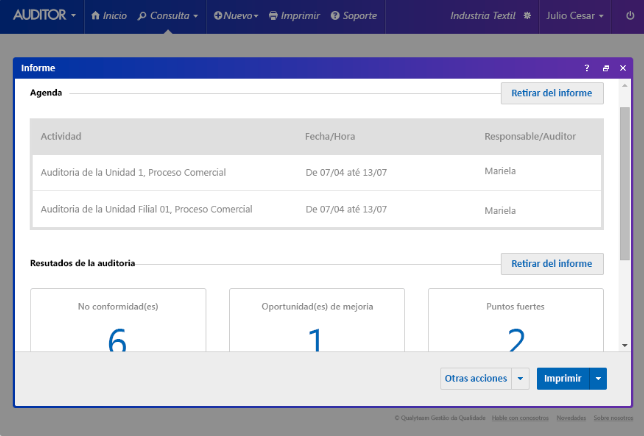Click the question mark in Informe title bar
644x436 pixels.
point(587,68)
